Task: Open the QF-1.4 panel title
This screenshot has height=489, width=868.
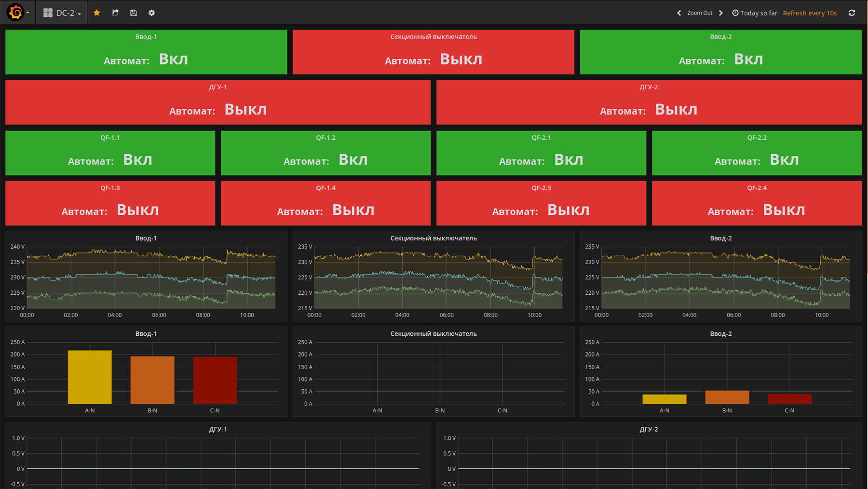Action: (326, 188)
